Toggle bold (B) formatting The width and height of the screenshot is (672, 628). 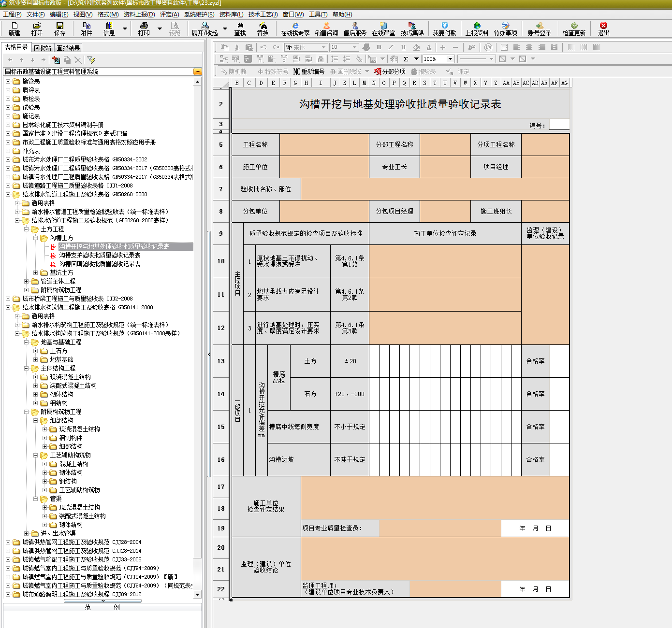pos(379,47)
